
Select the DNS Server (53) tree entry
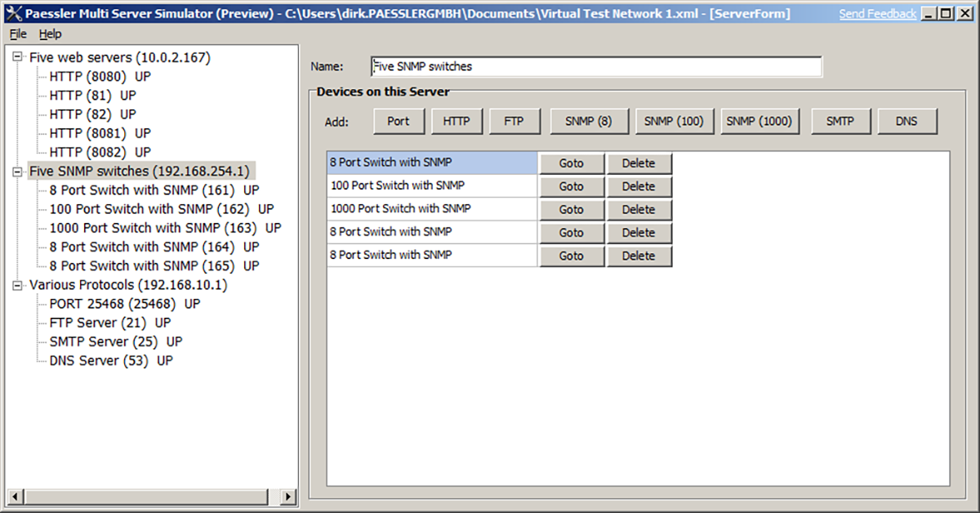click(x=111, y=360)
